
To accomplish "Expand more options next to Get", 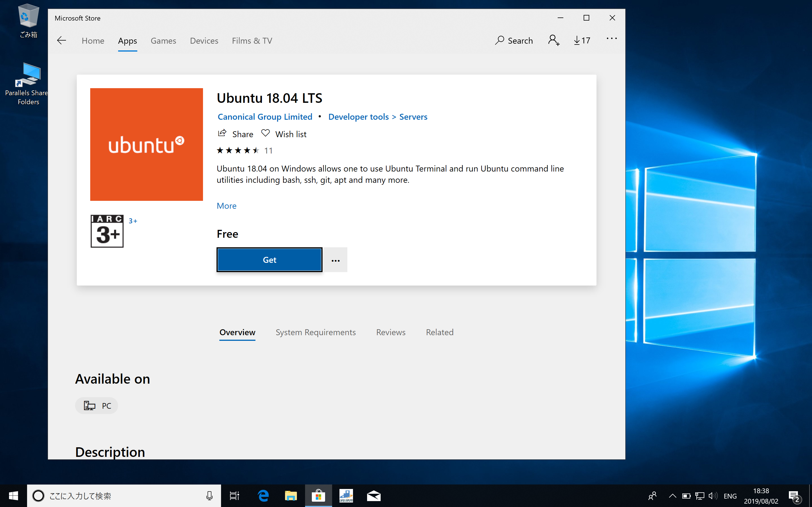I will [x=335, y=260].
